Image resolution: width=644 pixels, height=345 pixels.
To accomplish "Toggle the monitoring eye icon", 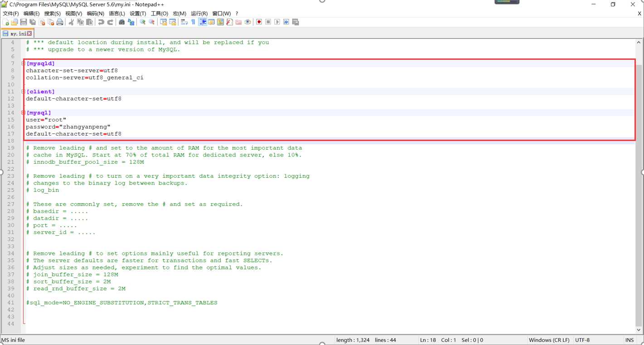I will tap(247, 22).
